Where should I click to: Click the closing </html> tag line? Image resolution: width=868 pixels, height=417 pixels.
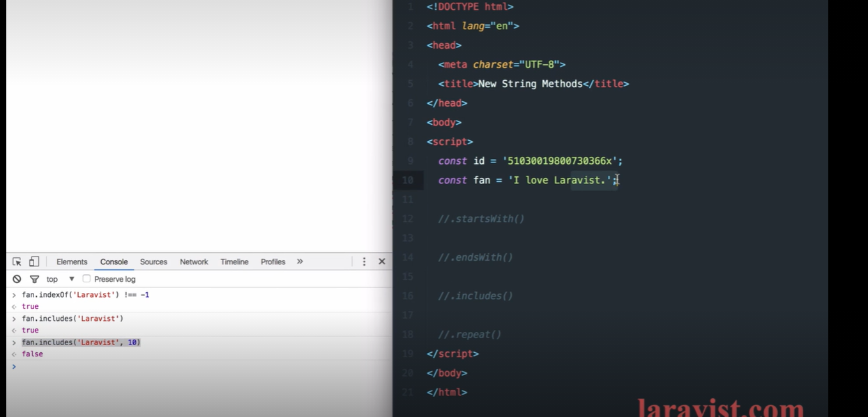pos(447,393)
